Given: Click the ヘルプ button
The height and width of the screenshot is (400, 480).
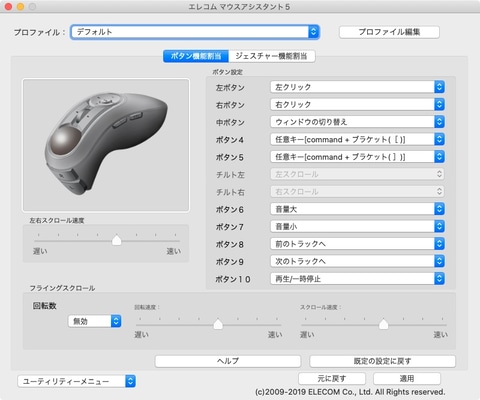Looking at the screenshot, I should pyautogui.click(x=228, y=361).
